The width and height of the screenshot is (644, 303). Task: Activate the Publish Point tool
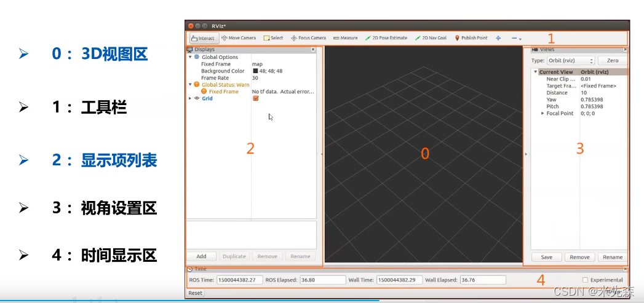pyautogui.click(x=471, y=37)
